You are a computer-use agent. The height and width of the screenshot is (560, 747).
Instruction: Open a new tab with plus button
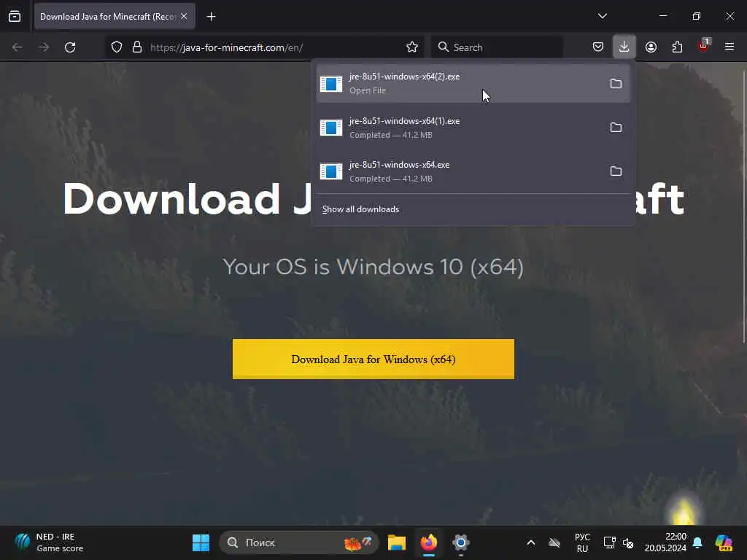211,17
